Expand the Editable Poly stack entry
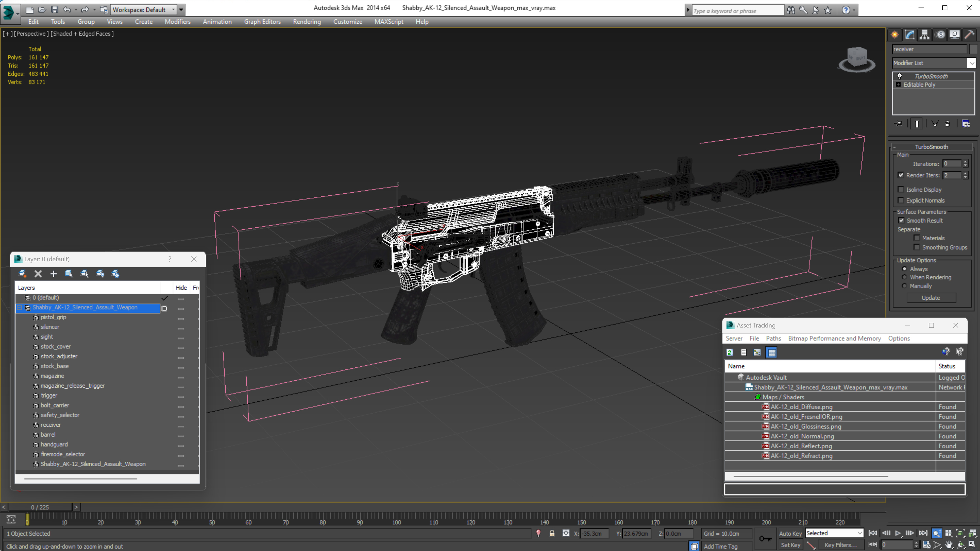This screenshot has height=551, width=980. pos(899,84)
